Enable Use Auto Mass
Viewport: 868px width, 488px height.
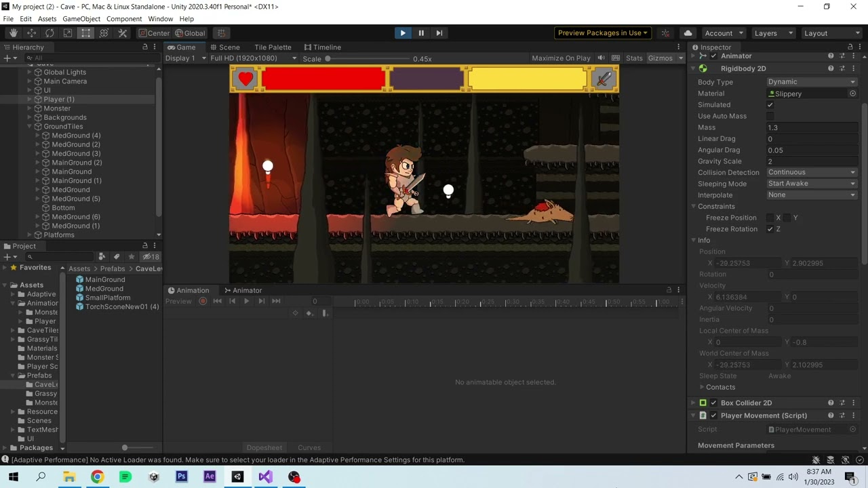point(770,116)
